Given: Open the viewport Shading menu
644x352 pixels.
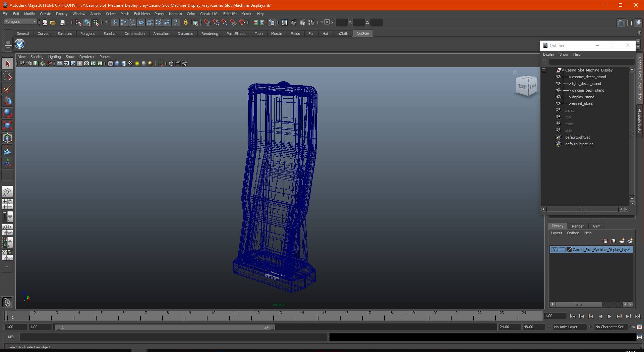Looking at the screenshot, I should tap(37, 57).
